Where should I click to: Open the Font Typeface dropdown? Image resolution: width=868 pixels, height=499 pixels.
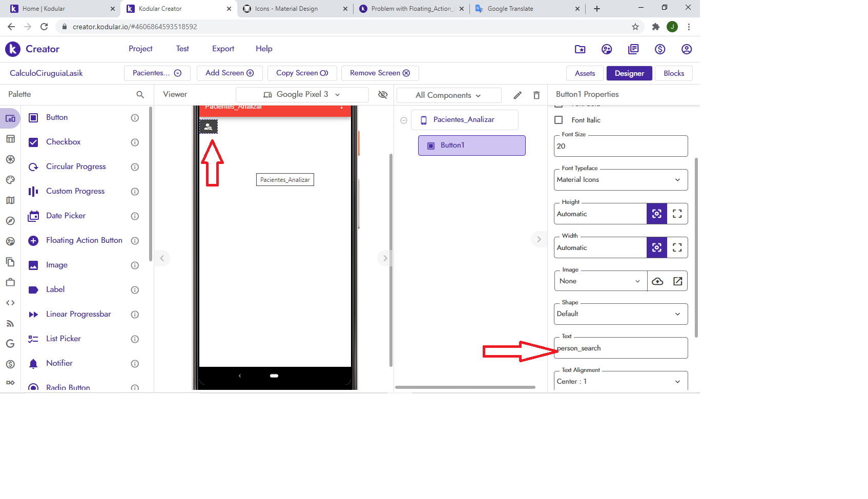point(621,180)
